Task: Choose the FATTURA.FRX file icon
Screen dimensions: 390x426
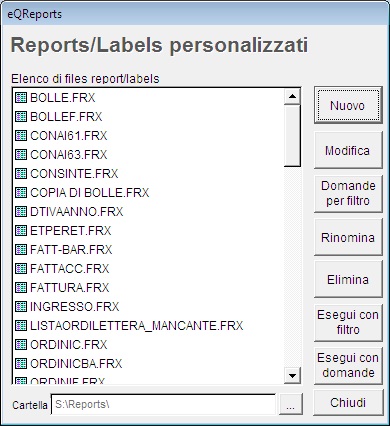Action: click(x=21, y=288)
